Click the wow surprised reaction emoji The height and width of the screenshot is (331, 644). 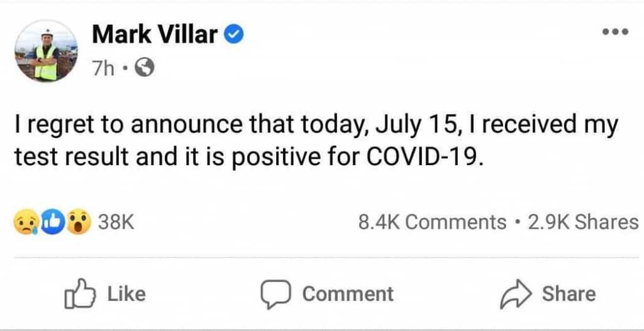point(79,222)
